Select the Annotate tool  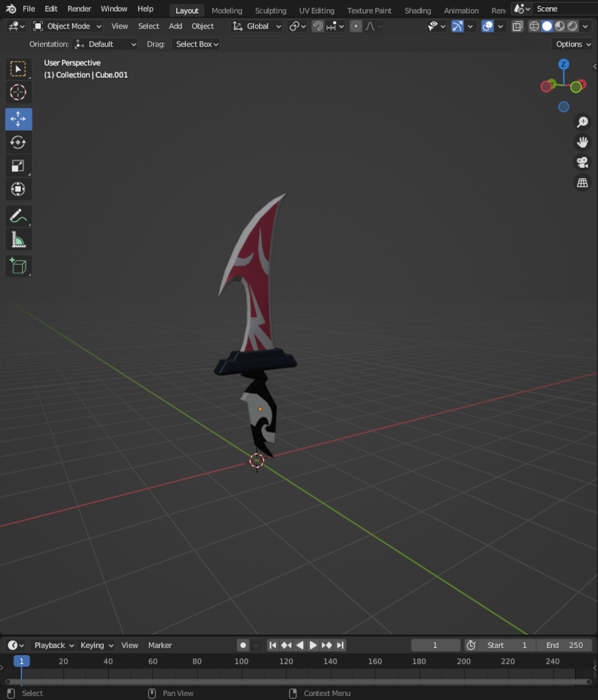[x=18, y=216]
